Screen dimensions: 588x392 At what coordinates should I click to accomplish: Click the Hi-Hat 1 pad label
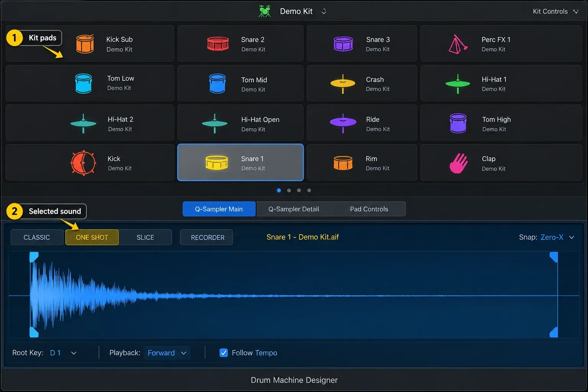point(494,79)
